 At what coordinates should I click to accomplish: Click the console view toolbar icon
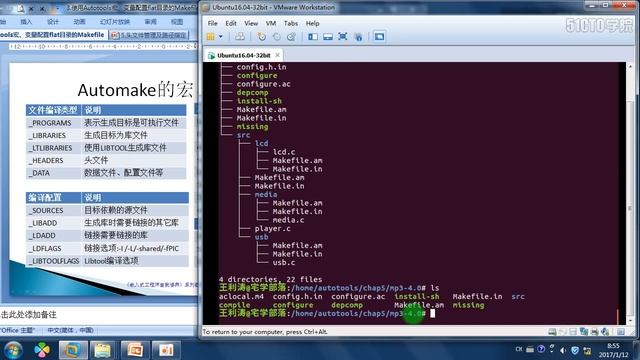379,37
